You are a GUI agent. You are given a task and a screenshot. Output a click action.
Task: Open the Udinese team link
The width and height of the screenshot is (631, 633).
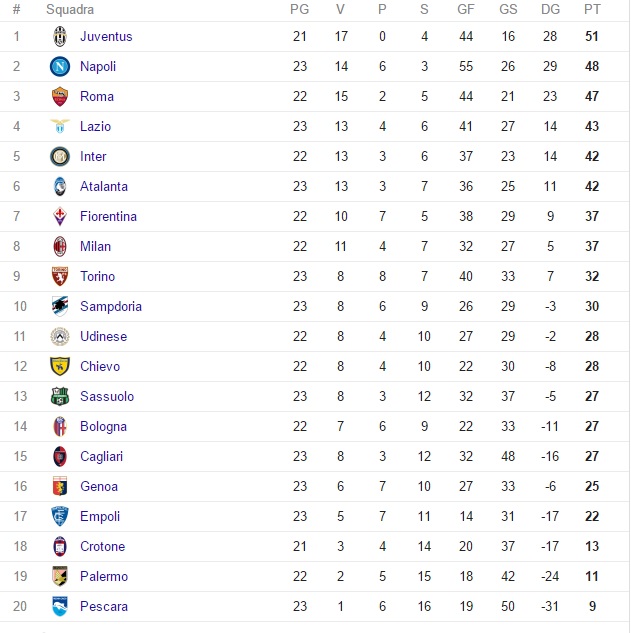tap(104, 337)
